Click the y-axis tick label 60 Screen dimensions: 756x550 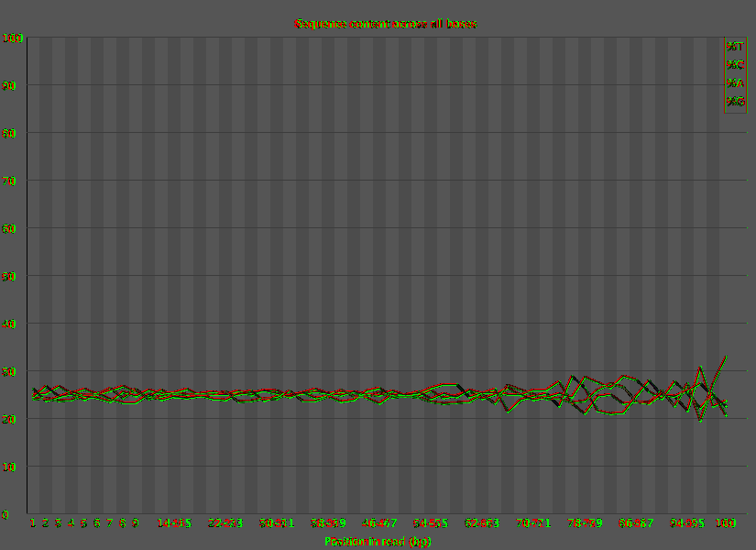coord(9,228)
